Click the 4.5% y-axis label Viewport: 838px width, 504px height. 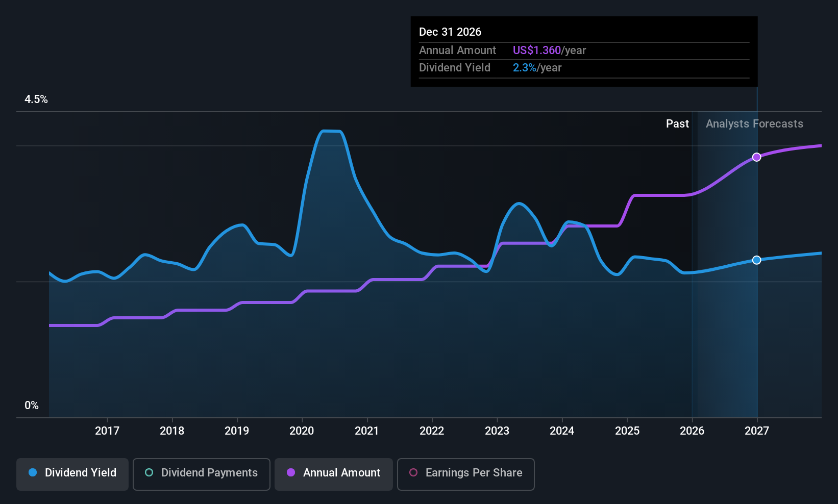pyautogui.click(x=36, y=99)
